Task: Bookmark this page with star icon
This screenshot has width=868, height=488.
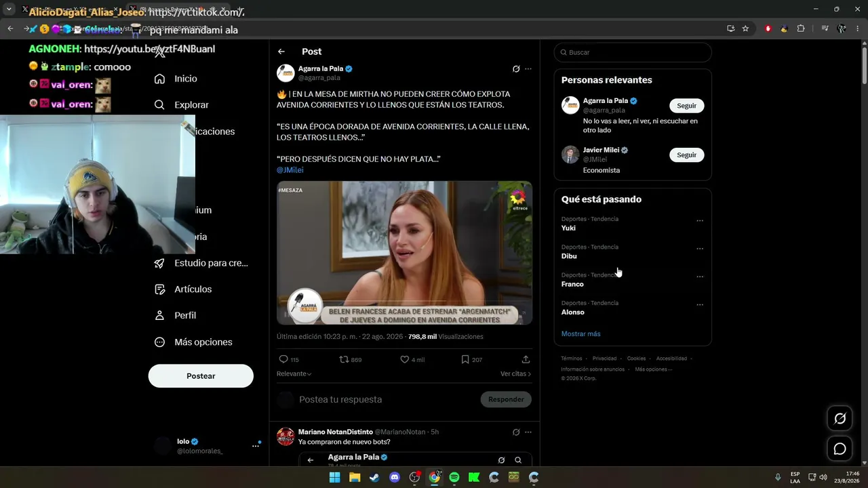Action: (x=745, y=28)
